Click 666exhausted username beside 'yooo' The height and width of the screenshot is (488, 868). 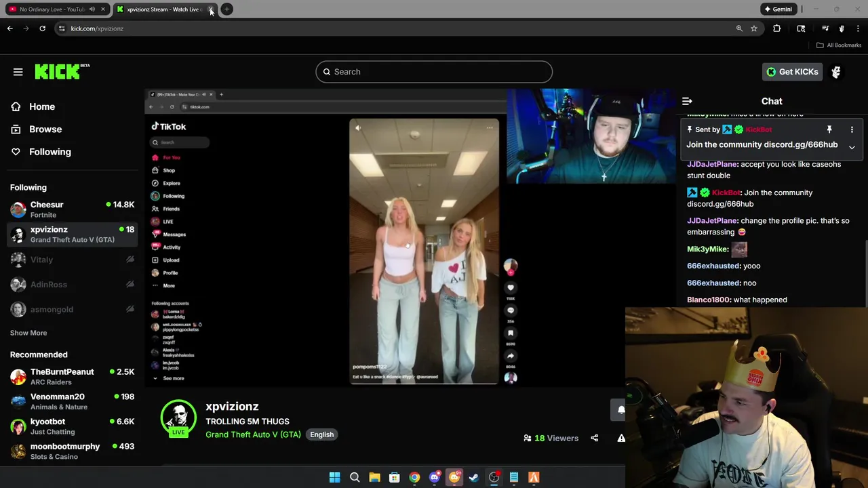tap(713, 266)
